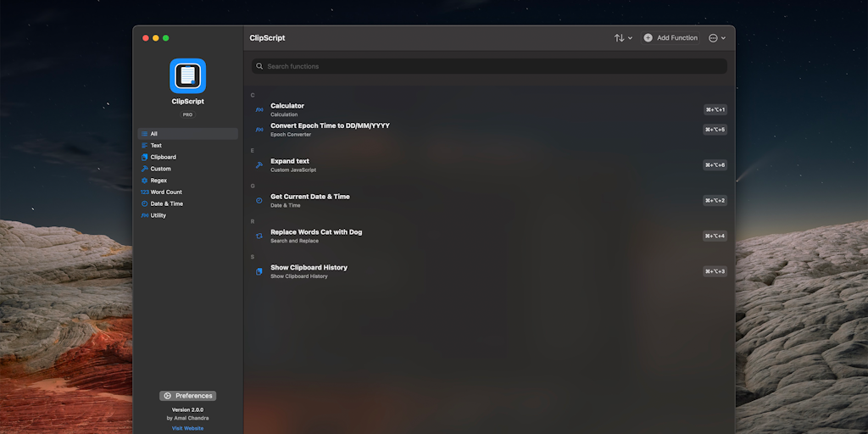Select the Clipboard category in sidebar

pyautogui.click(x=187, y=157)
